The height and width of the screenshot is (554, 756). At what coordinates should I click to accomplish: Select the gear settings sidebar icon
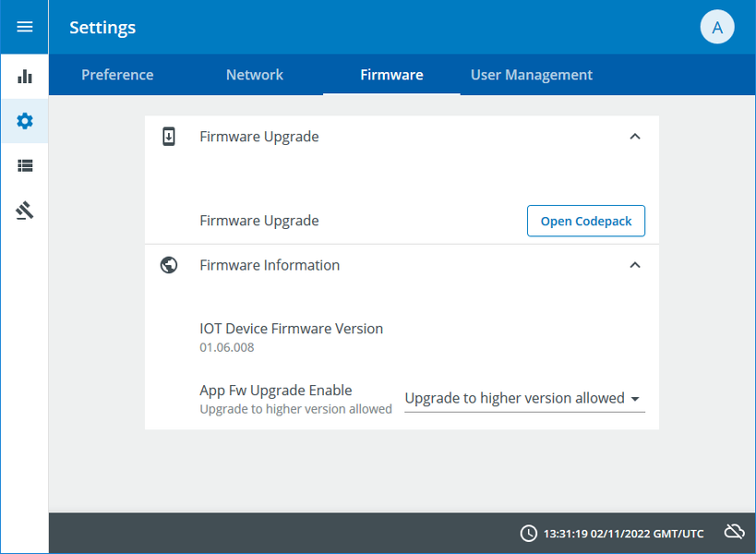pyautogui.click(x=25, y=121)
